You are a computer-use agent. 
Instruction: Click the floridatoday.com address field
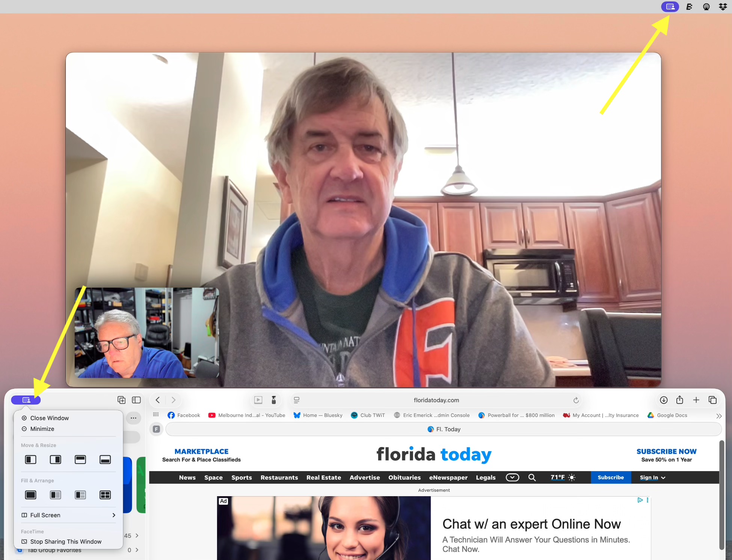click(436, 400)
